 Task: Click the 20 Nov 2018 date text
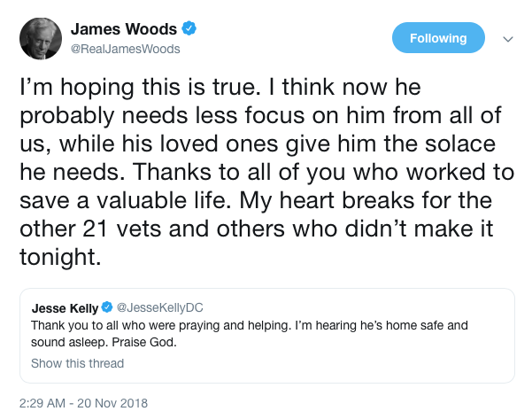tap(112, 403)
